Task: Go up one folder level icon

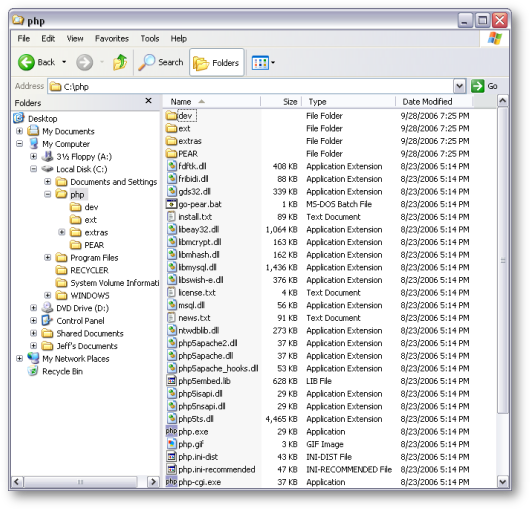Action: tap(120, 63)
